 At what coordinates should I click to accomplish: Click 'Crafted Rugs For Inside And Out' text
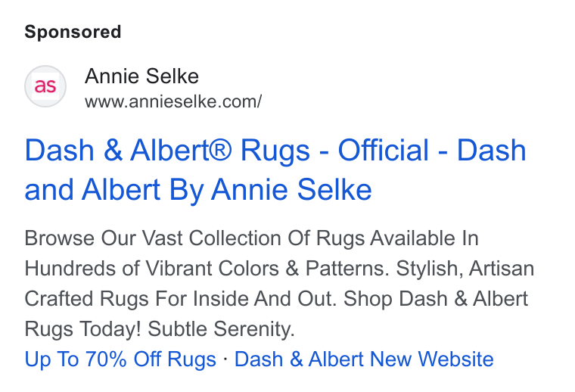[x=180, y=299]
